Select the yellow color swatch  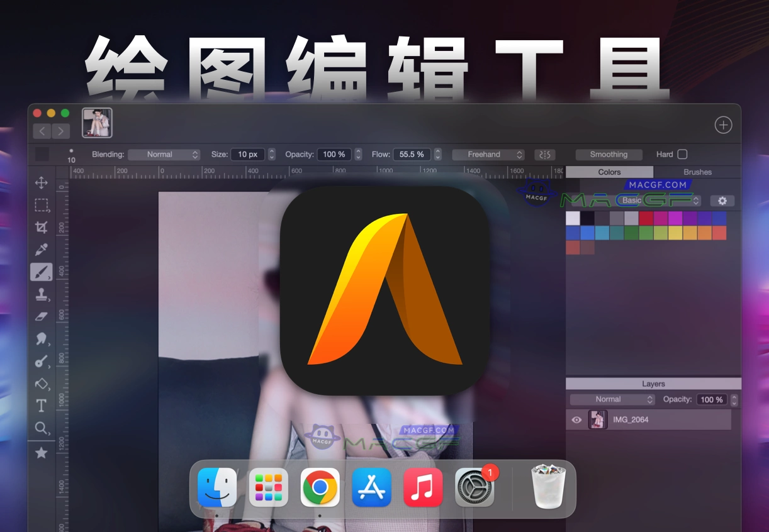(x=675, y=233)
